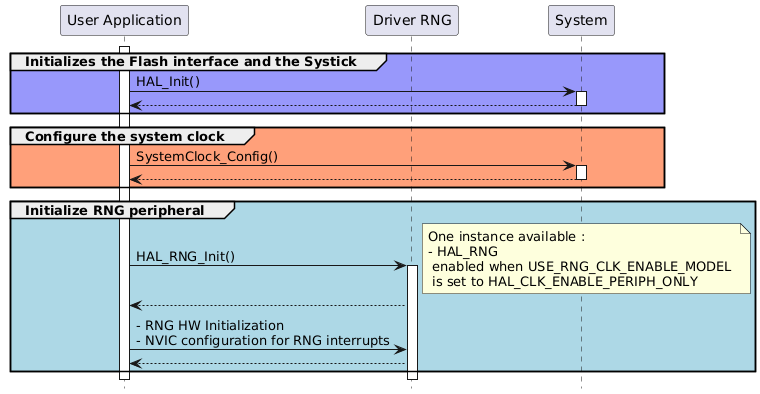The height and width of the screenshot is (394, 760).
Task: Click the 'One instance available' note
Action: (586, 258)
